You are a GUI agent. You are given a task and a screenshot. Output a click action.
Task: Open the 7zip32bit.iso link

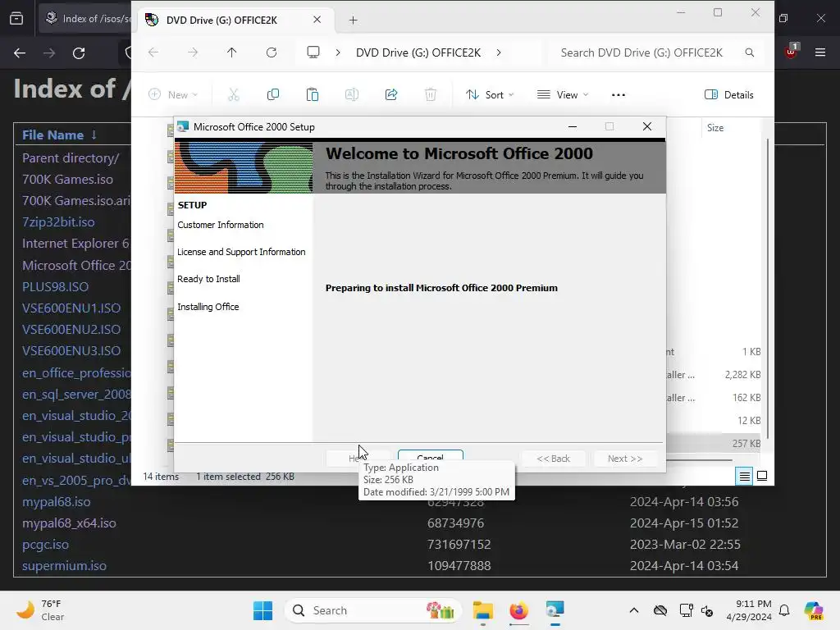coord(58,221)
